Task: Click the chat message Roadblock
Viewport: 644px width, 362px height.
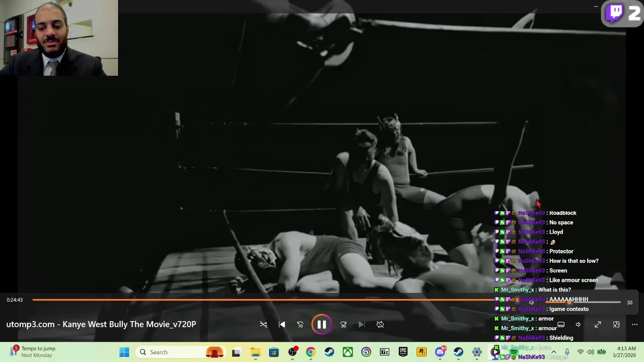Action: pos(562,213)
